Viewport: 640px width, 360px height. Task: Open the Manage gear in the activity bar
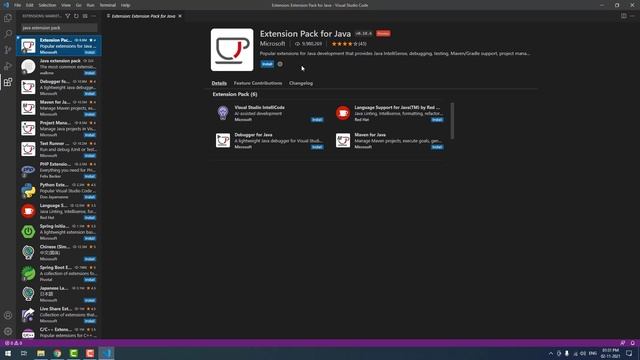(x=8, y=331)
